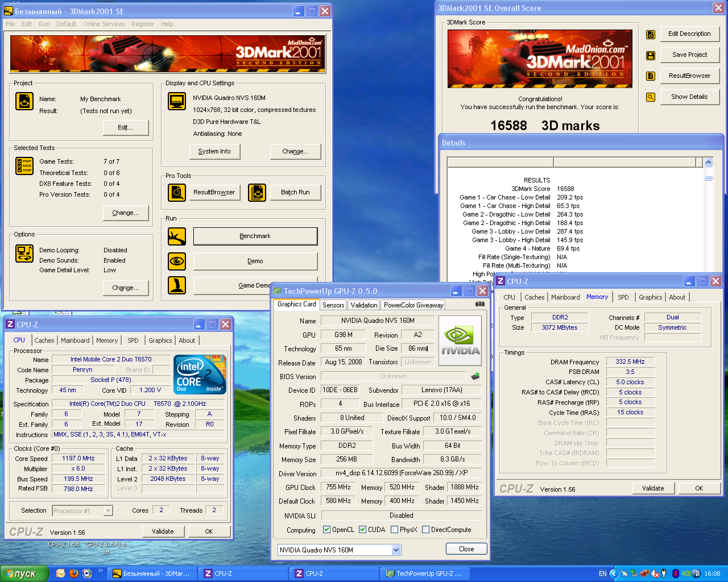Viewport: 728px width, 582px height.
Task: Toggle the OpenCL checkbox in GPU-Z
Action: (x=326, y=530)
